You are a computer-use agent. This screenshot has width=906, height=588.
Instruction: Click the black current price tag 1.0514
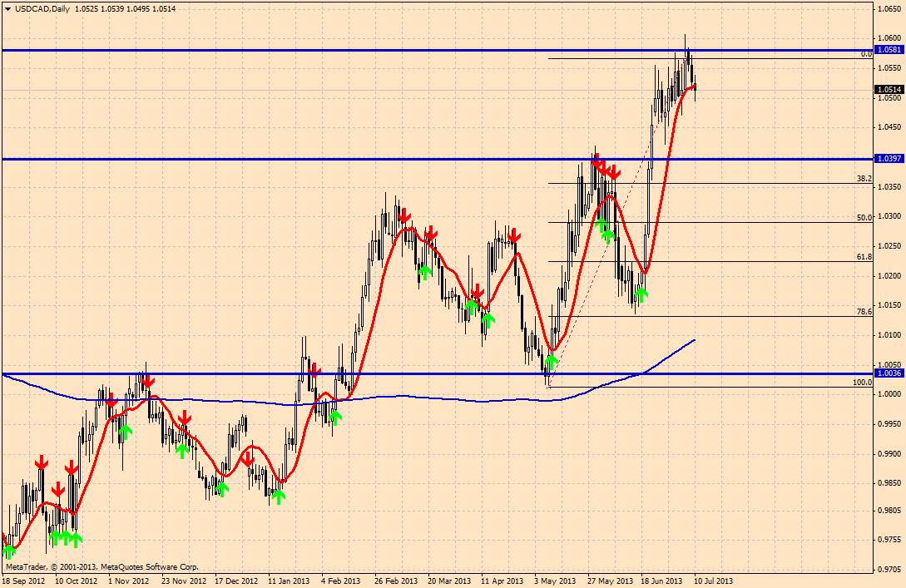(889, 90)
